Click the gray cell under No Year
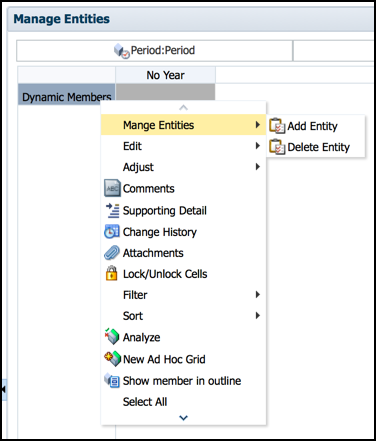Screen dimensions: 376x441 tap(165, 92)
